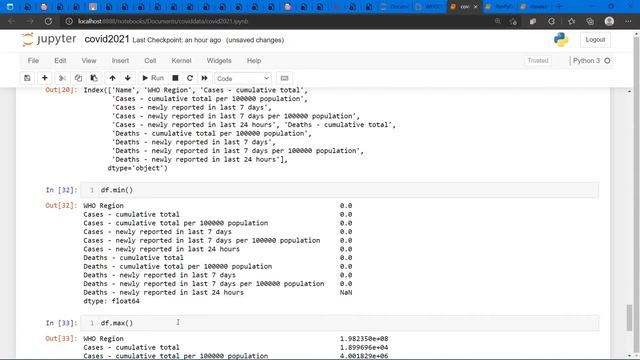Restart the kernel icon
The image size is (640, 360).
click(x=190, y=78)
